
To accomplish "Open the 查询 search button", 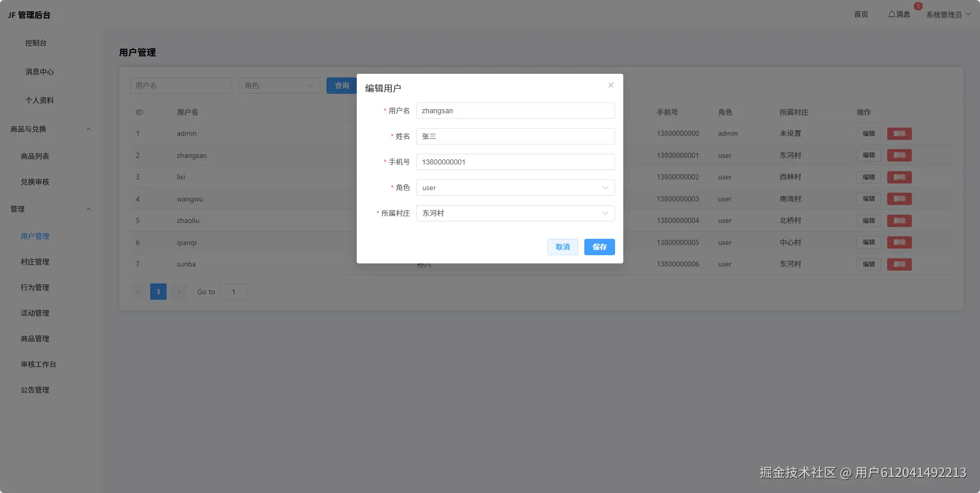I will [341, 86].
